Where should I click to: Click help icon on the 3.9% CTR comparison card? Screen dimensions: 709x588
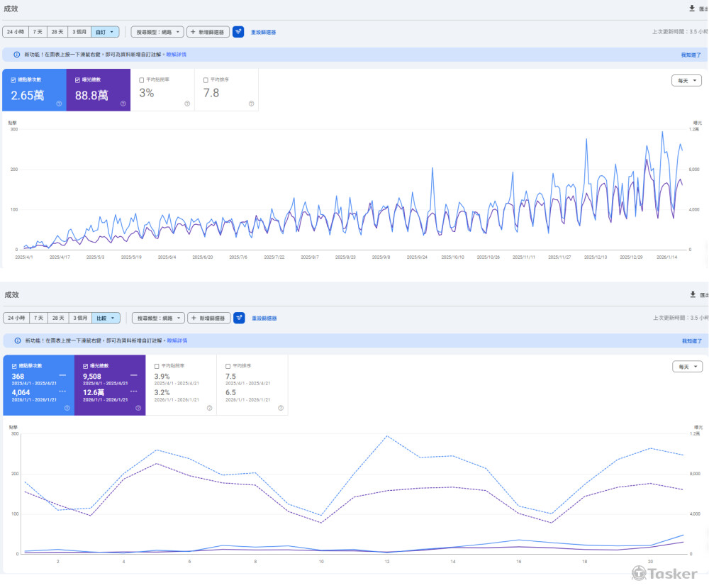(210, 408)
